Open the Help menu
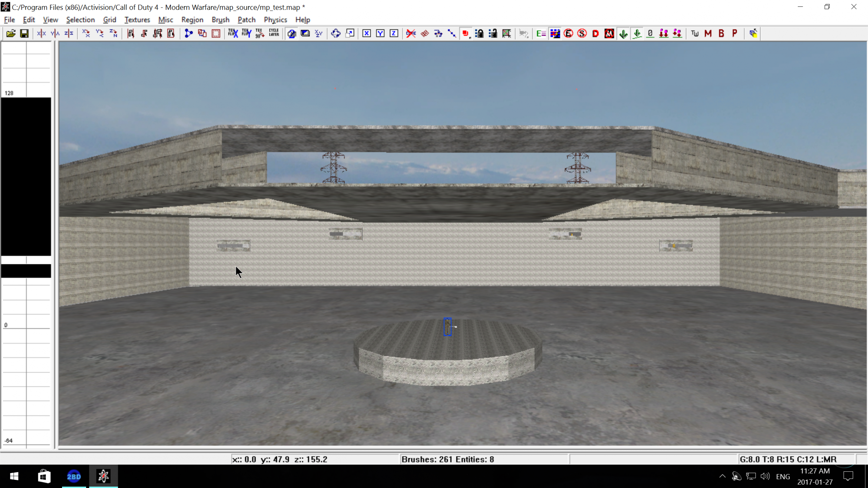 pyautogui.click(x=302, y=19)
